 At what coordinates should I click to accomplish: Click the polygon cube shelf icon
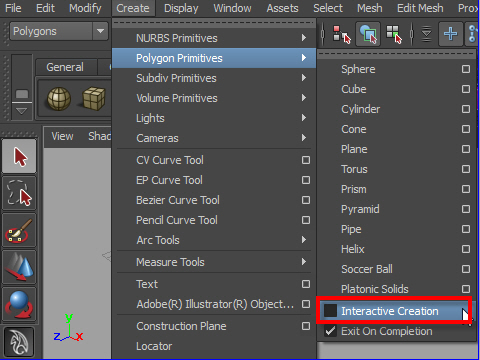[x=94, y=99]
